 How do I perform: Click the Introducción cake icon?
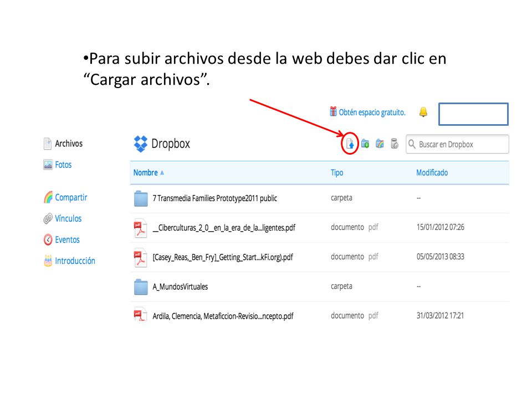point(48,260)
